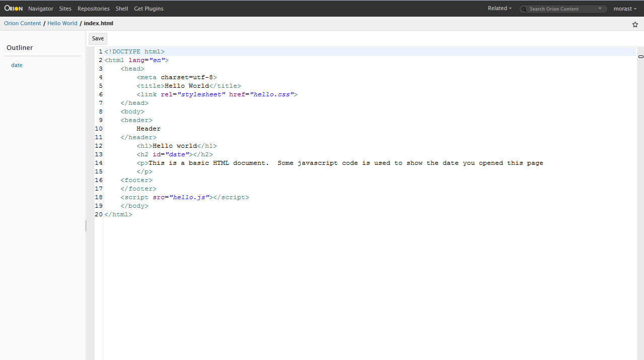Expand the Related dropdown menu
Screen dimensions: 644x360
[499, 9]
